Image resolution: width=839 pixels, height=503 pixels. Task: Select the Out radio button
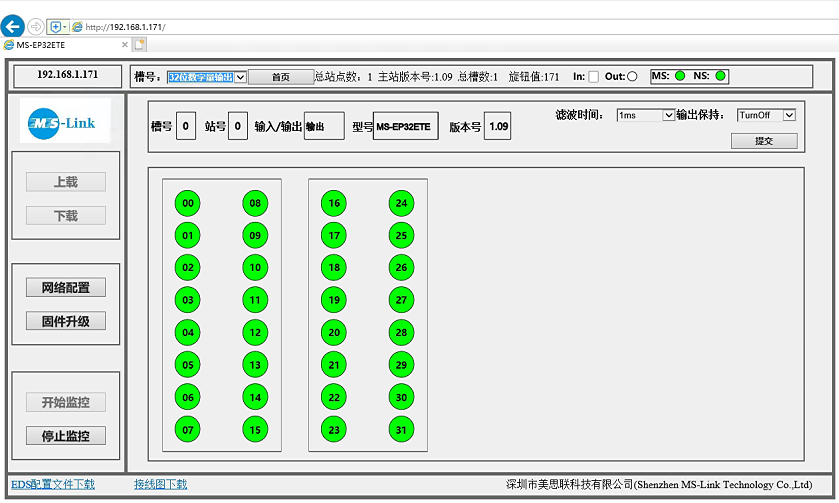[x=632, y=77]
